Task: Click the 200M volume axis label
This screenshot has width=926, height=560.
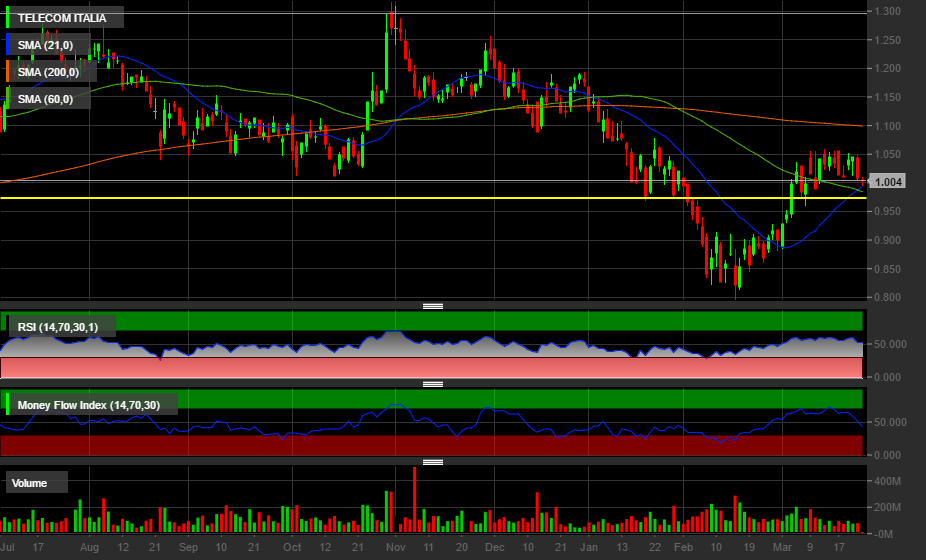Action: pos(888,507)
